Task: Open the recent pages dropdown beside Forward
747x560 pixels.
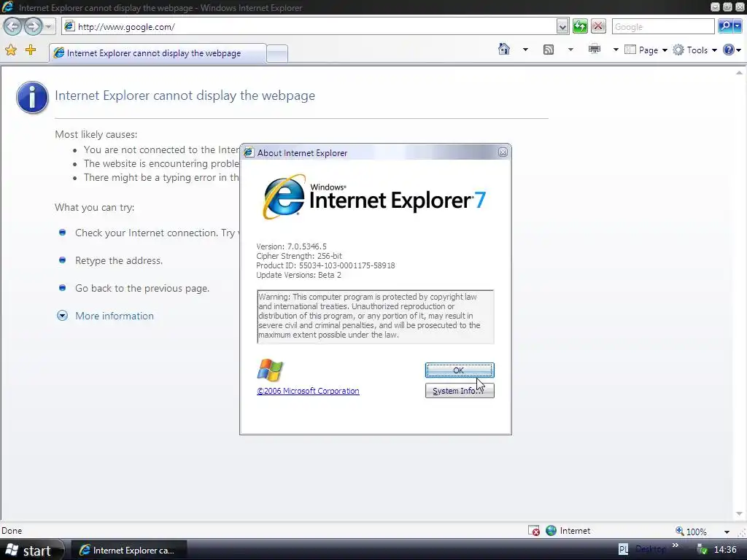Action: pos(48,27)
